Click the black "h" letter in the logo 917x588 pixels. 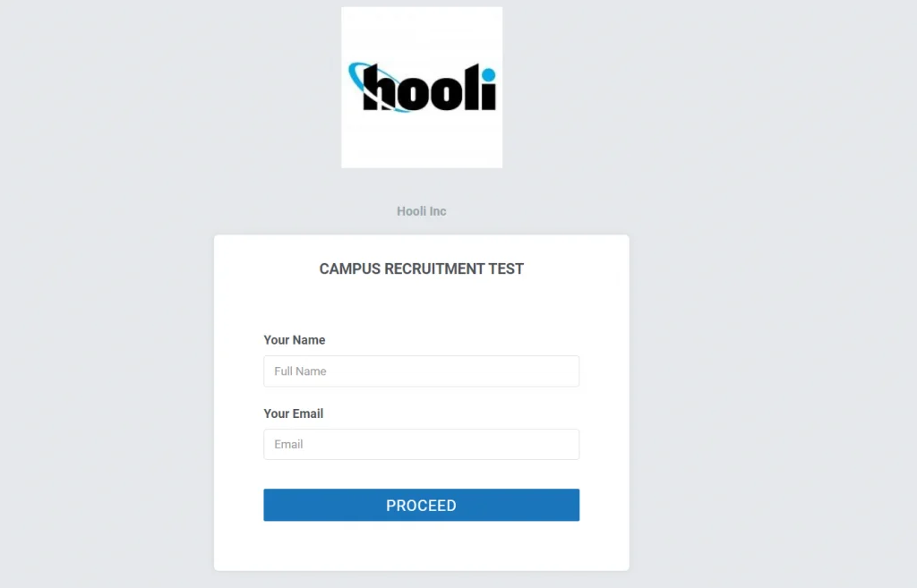pos(380,87)
